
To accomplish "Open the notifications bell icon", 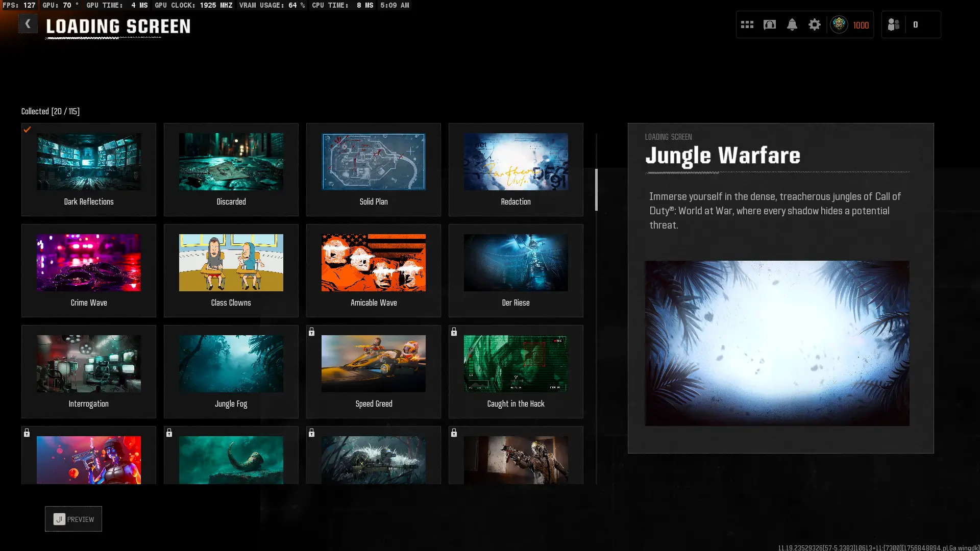I will tap(792, 24).
